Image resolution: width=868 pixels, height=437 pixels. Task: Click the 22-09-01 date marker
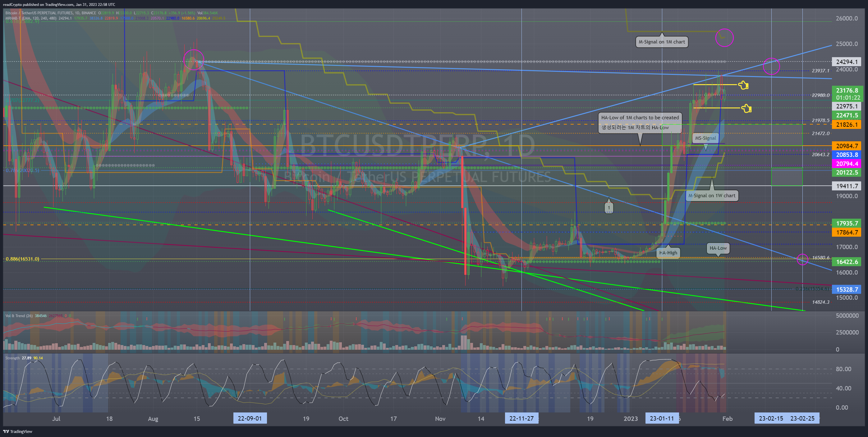pos(250,418)
